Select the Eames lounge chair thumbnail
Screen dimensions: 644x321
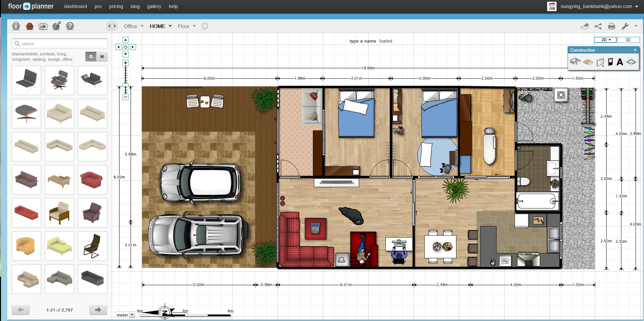[59, 80]
